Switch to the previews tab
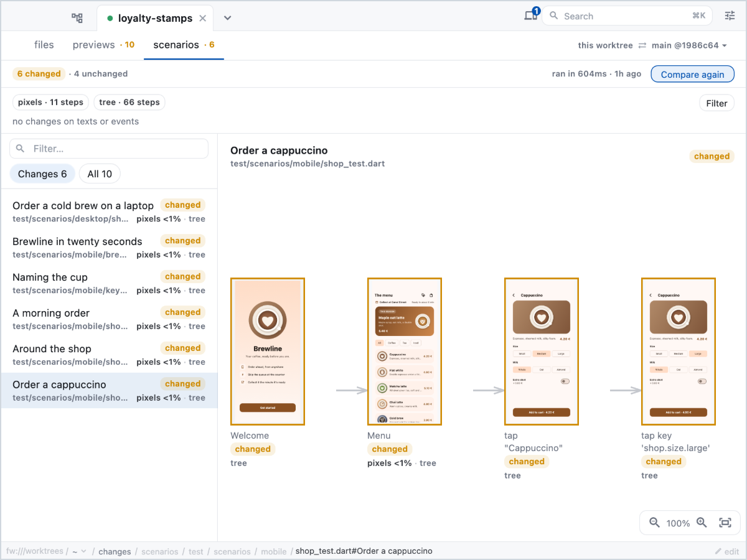The image size is (747, 560). (x=103, y=45)
